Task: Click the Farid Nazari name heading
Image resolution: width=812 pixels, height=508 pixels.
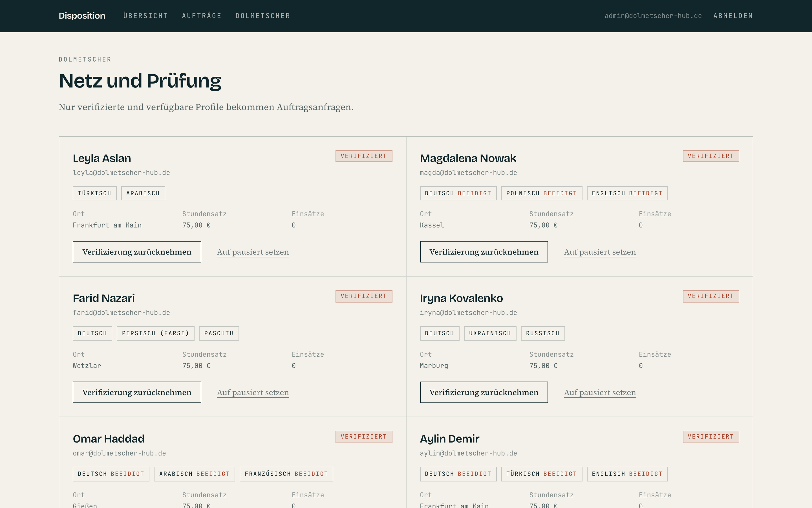Action: [x=104, y=298]
